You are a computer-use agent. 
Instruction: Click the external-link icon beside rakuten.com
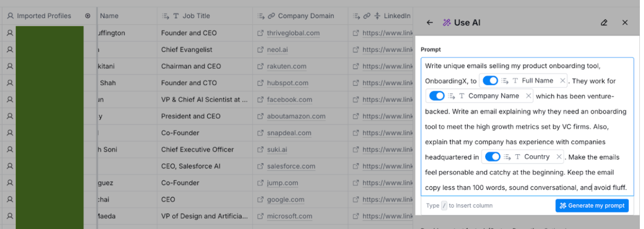(260, 66)
